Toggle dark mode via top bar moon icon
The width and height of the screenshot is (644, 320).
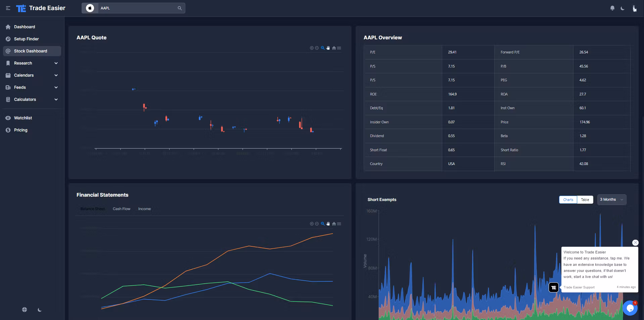tap(623, 8)
